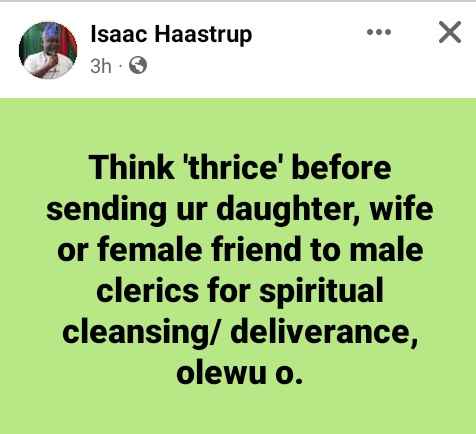Open Isaac Haastrup's profile picture
Screen dimensions: 476x434
(x=48, y=50)
